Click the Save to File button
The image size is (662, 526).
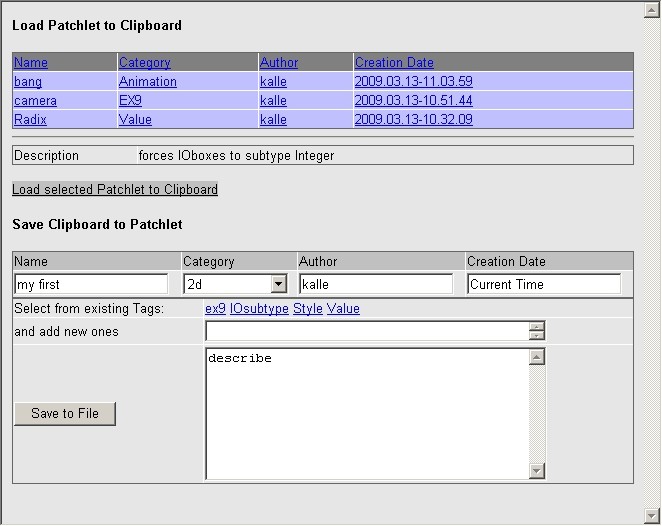click(65, 414)
